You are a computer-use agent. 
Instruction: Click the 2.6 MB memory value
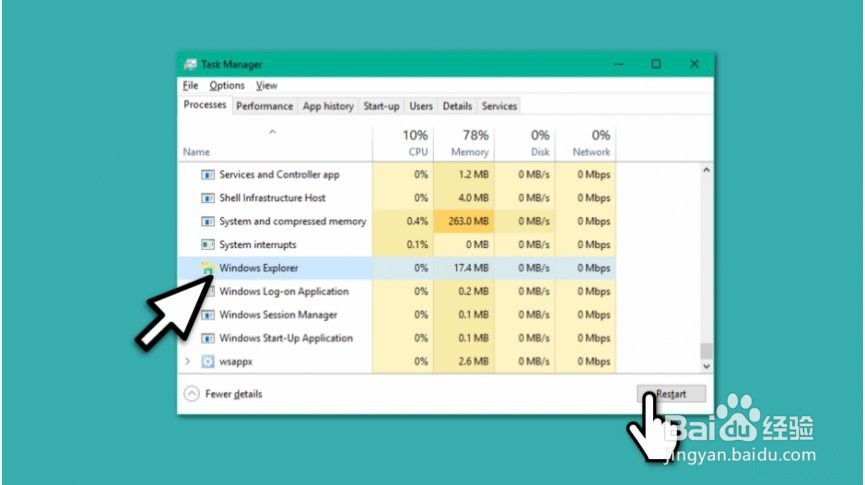coord(473,361)
